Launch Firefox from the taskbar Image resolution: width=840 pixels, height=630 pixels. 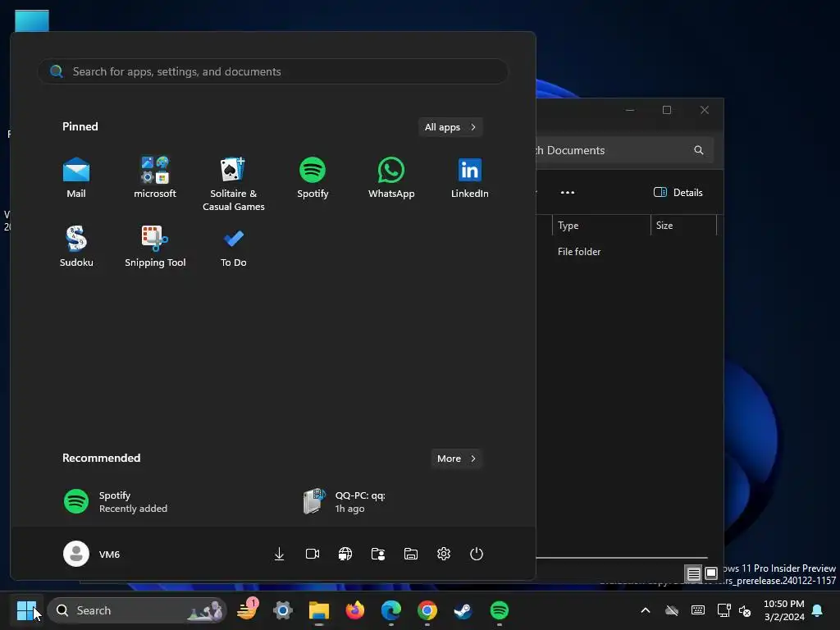pos(354,610)
